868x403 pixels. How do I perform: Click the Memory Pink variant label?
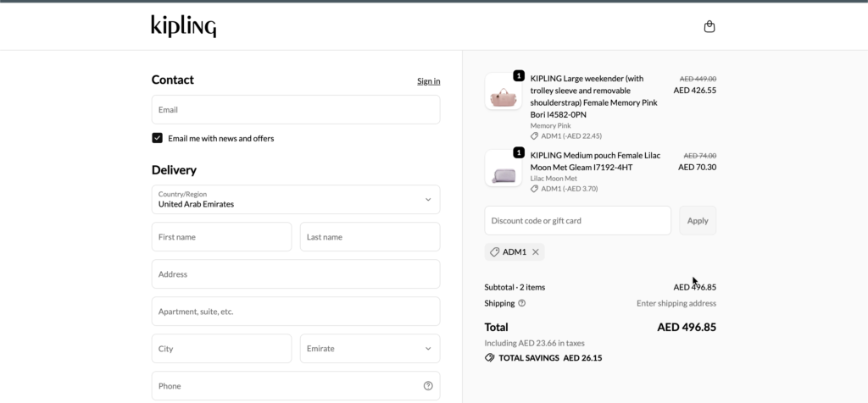pyautogui.click(x=550, y=125)
